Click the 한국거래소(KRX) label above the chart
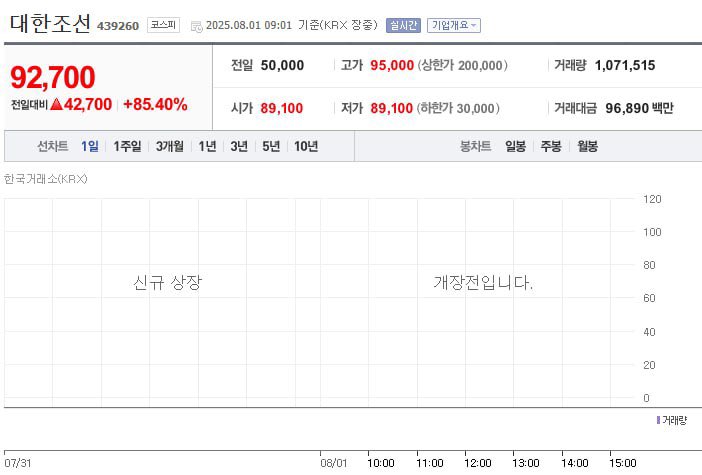 point(46,179)
